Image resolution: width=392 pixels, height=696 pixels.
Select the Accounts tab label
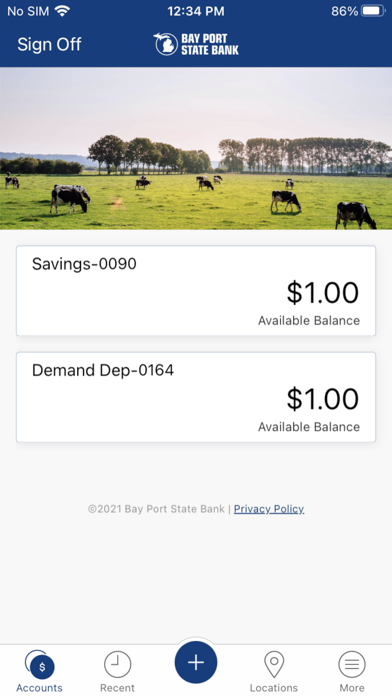(40, 688)
